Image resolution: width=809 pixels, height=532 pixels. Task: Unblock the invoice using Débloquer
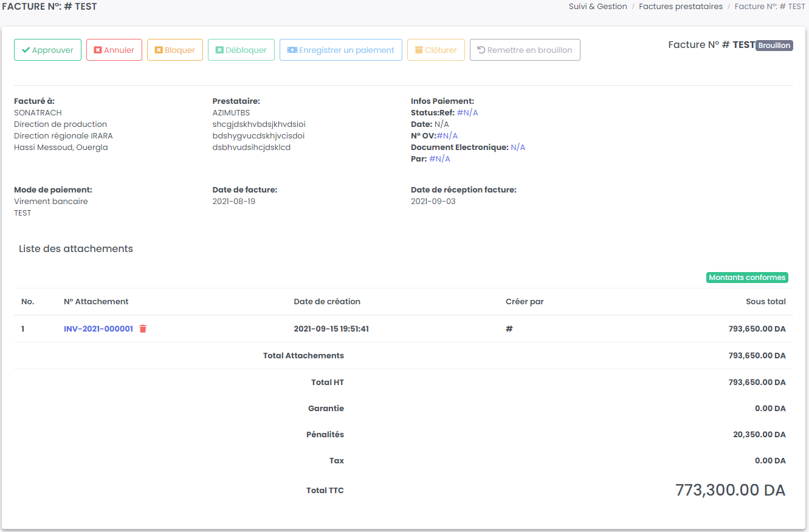tap(241, 50)
